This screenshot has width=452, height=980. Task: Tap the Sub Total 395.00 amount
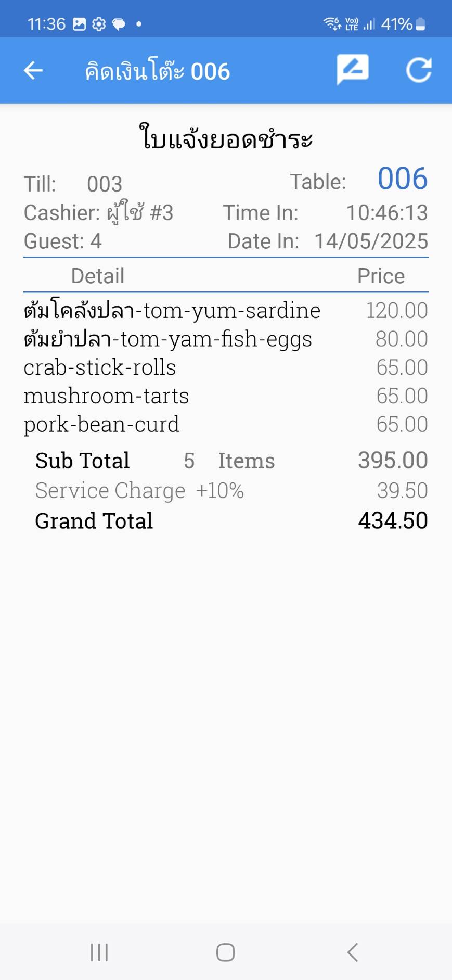tap(393, 461)
